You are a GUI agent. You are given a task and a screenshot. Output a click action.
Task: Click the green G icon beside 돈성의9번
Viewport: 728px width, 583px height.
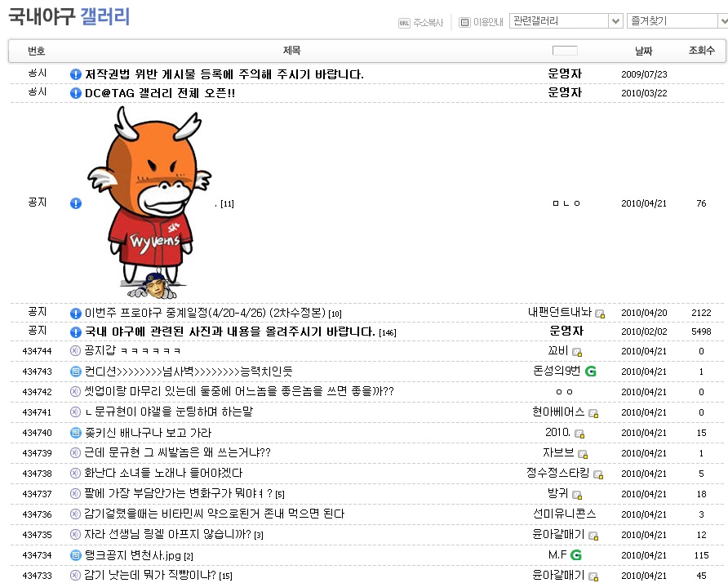pyautogui.click(x=591, y=372)
